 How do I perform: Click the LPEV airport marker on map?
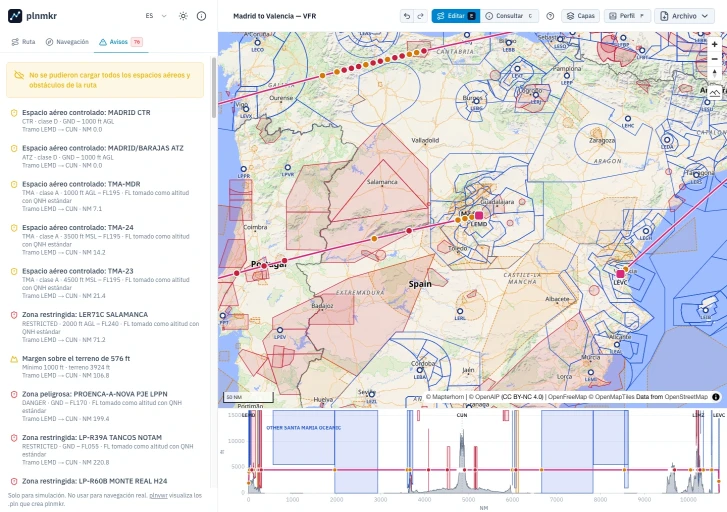click(280, 330)
